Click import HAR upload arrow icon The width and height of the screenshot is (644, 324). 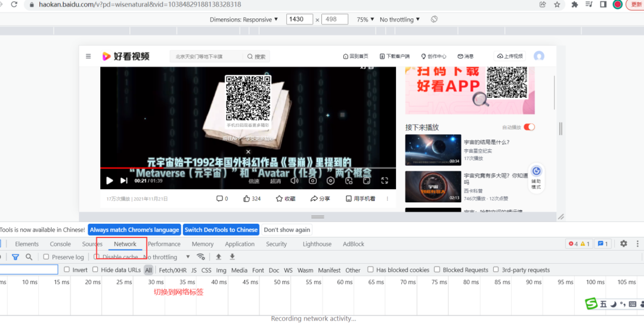tap(218, 257)
